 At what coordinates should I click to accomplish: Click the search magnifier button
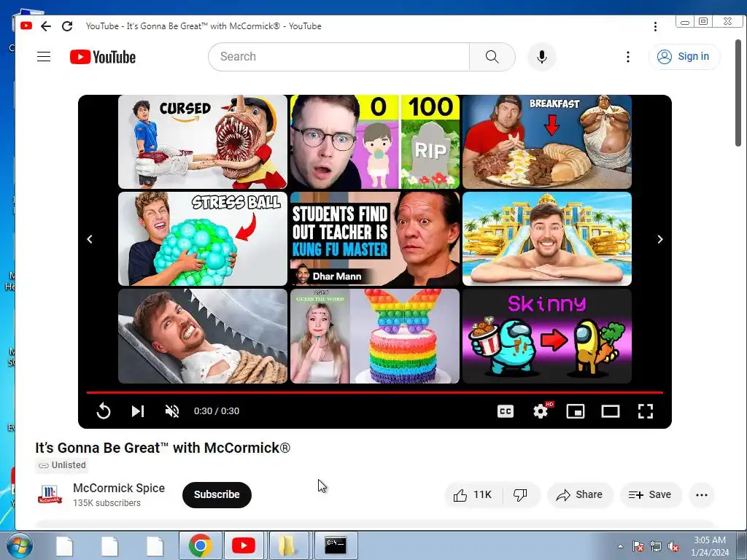pyautogui.click(x=492, y=57)
